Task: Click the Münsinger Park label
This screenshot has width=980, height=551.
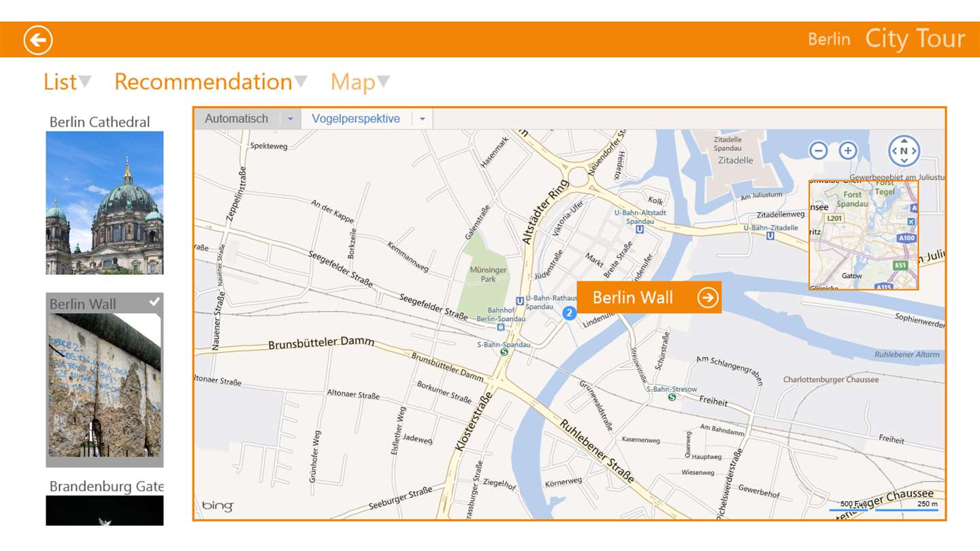Action: [488, 275]
